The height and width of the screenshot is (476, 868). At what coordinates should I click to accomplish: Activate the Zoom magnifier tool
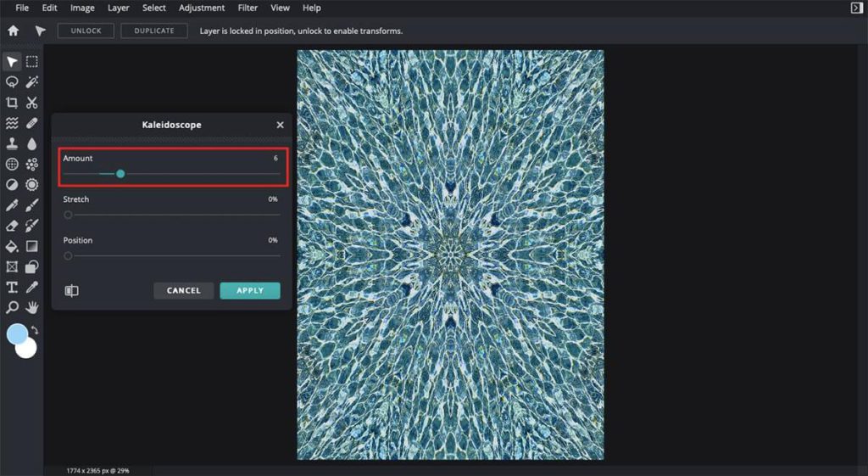12,307
